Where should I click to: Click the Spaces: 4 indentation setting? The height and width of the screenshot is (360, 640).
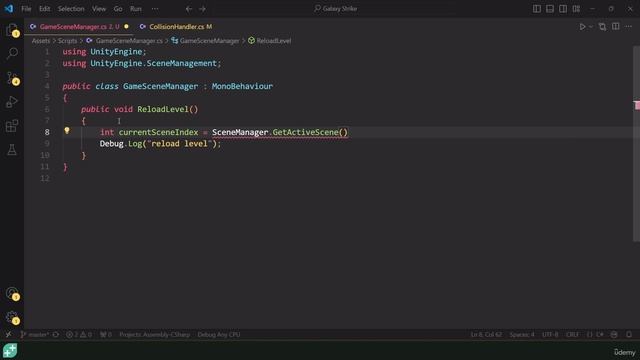(522, 335)
